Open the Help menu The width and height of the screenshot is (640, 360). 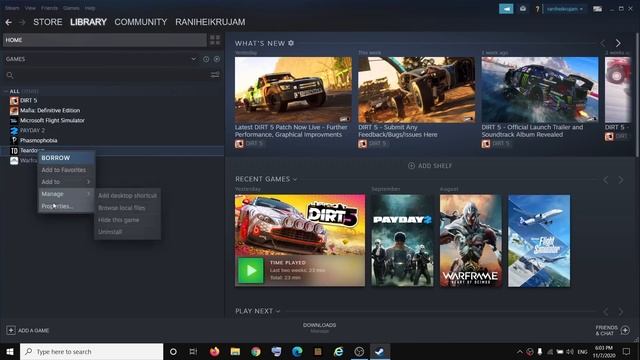(x=90, y=8)
